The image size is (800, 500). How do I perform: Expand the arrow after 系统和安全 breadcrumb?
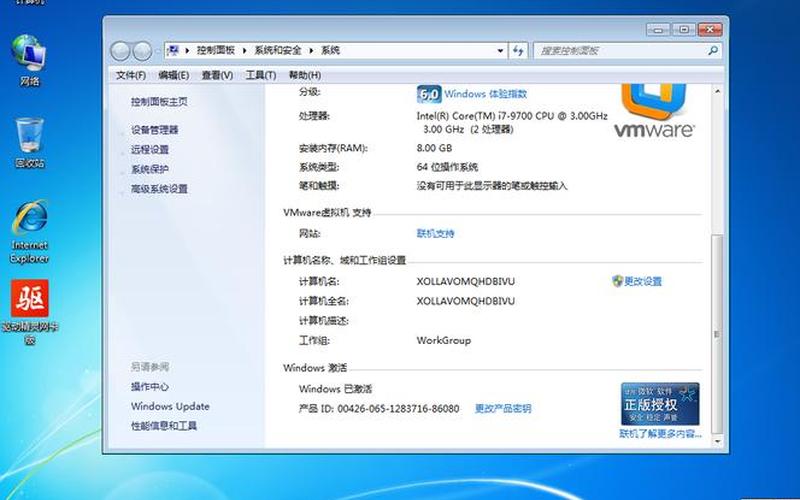click(311, 51)
